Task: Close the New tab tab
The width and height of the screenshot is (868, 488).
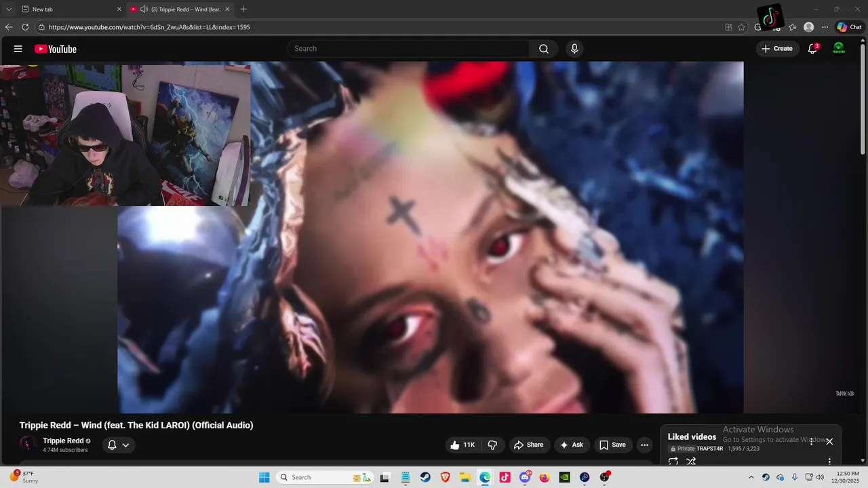Action: pyautogui.click(x=119, y=9)
